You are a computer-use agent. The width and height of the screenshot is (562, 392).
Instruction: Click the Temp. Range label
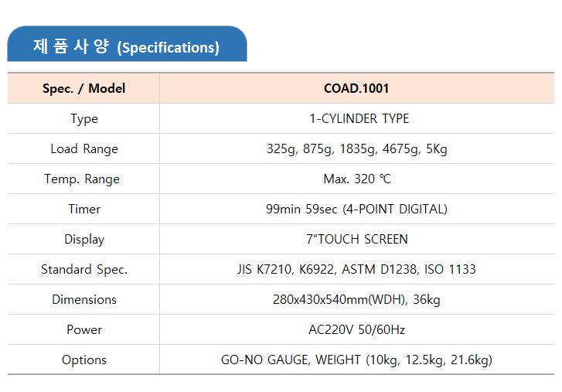point(83,179)
